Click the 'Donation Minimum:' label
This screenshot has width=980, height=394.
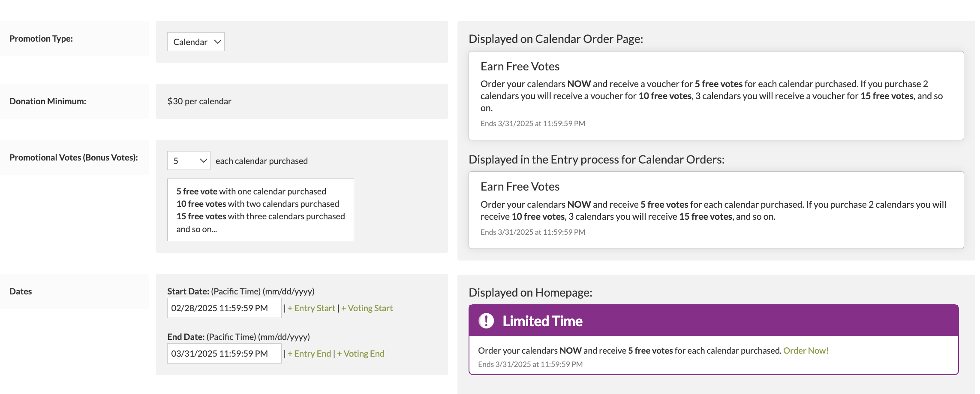coord(48,101)
